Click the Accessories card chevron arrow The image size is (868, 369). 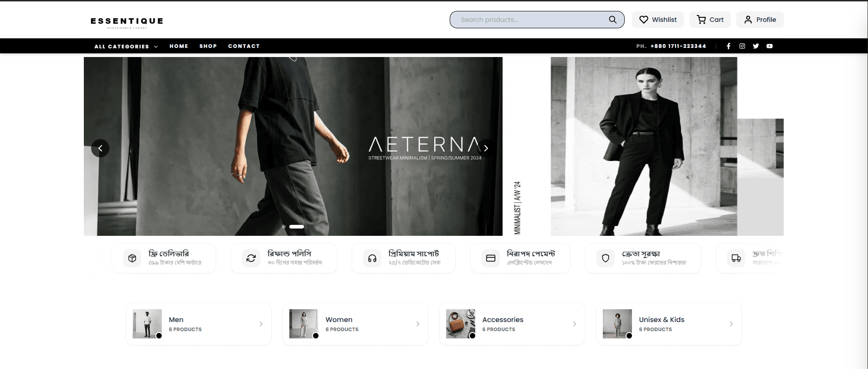(x=575, y=324)
